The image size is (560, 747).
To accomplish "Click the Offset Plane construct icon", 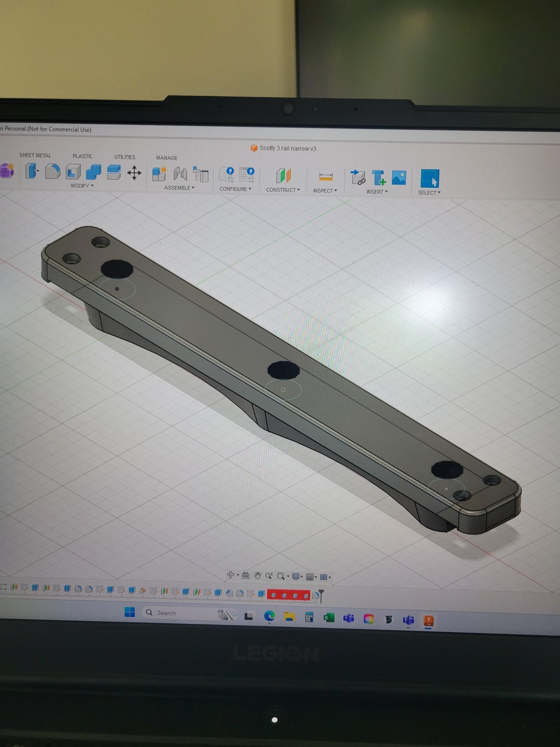I will click(283, 176).
